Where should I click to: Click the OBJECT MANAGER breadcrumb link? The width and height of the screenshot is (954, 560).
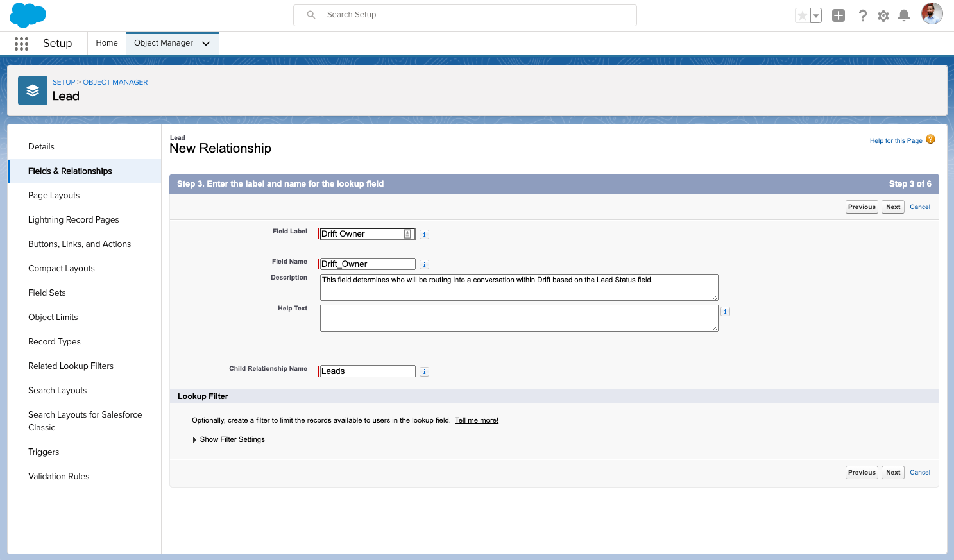pos(115,83)
